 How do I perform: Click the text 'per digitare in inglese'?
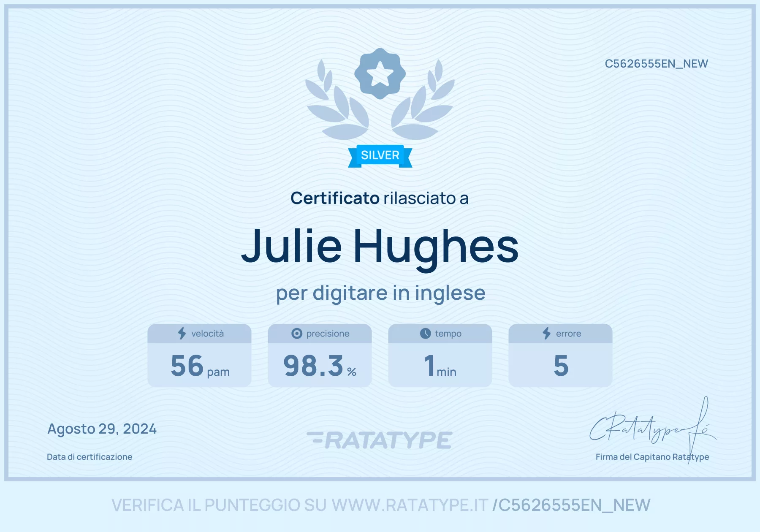point(380,293)
